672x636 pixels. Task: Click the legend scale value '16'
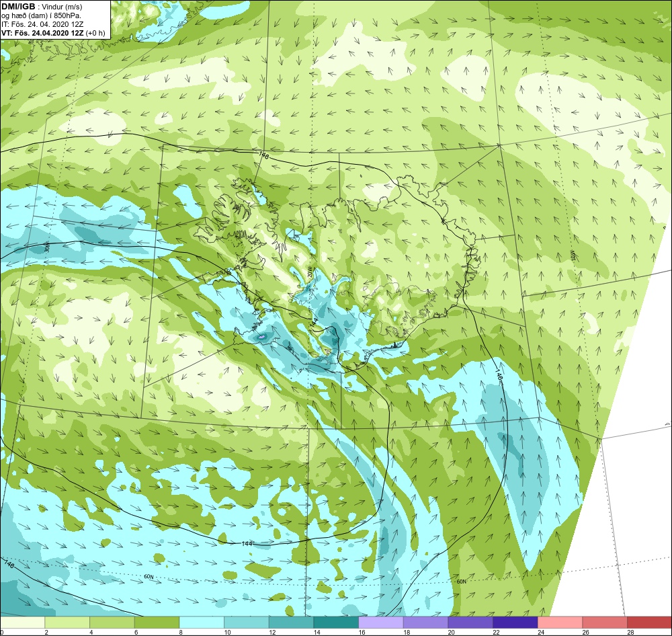362,632
